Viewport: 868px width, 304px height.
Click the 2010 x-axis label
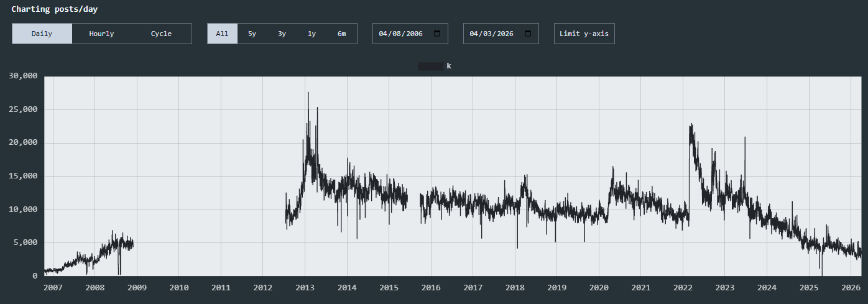click(179, 287)
